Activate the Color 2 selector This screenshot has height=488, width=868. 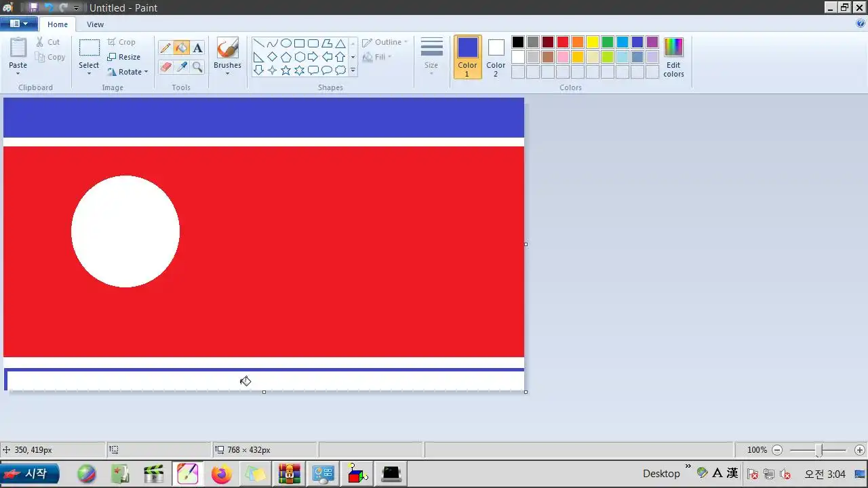click(496, 58)
